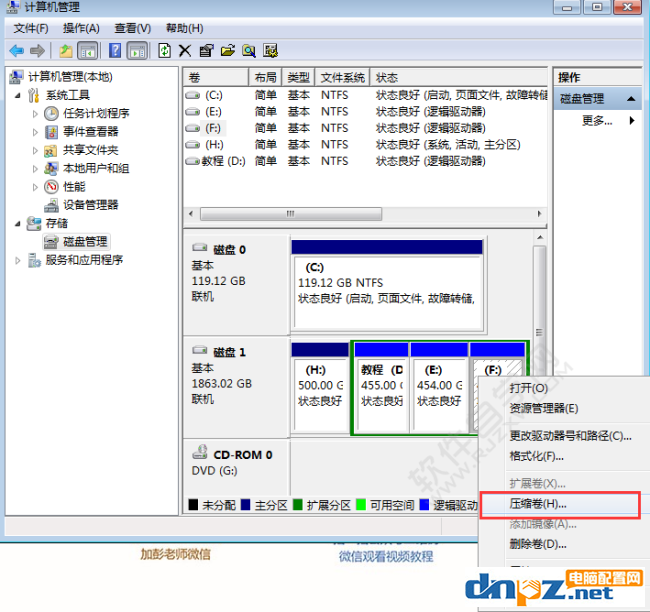This screenshot has width=650, height=612.
Task: Click the Properties toolbar icon
Action: pyautogui.click(x=206, y=51)
